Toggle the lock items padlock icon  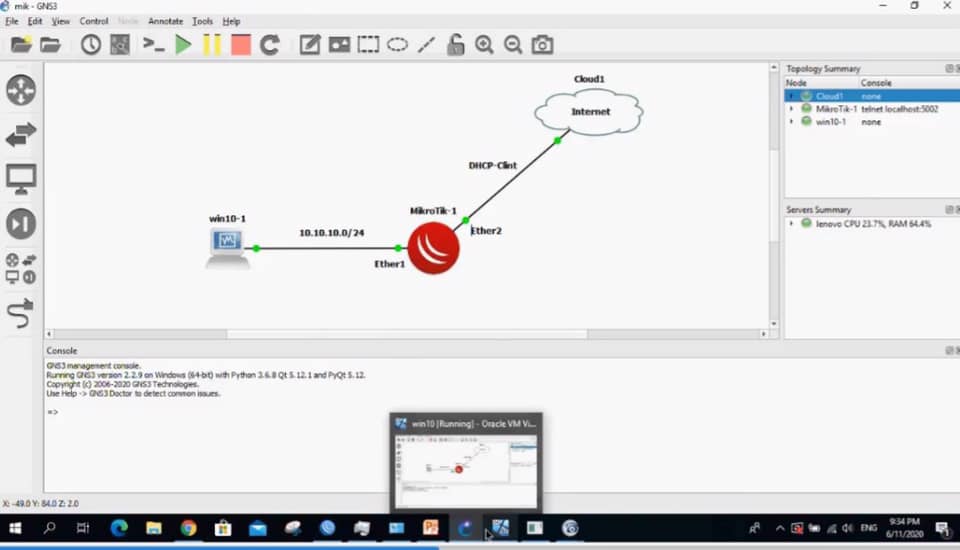pos(455,44)
